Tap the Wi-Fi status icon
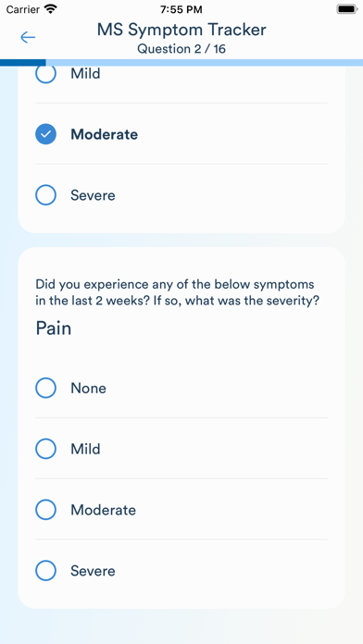Image resolution: width=363 pixels, height=644 pixels. pyautogui.click(x=51, y=8)
